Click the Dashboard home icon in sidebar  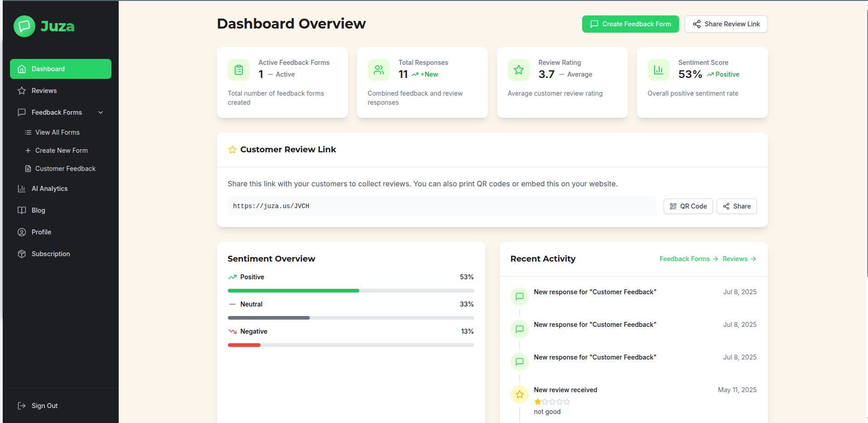[x=22, y=69]
